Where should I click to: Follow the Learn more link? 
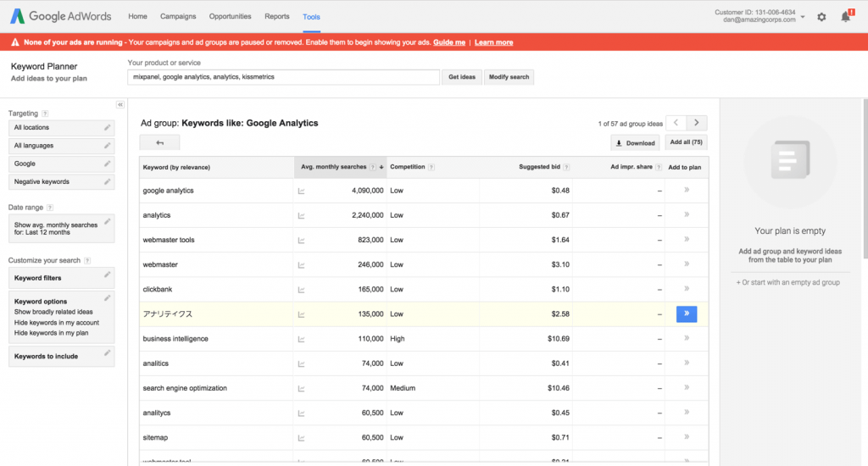(494, 42)
